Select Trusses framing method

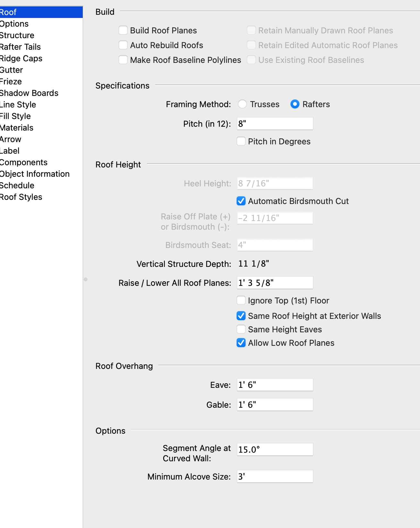[x=242, y=104]
